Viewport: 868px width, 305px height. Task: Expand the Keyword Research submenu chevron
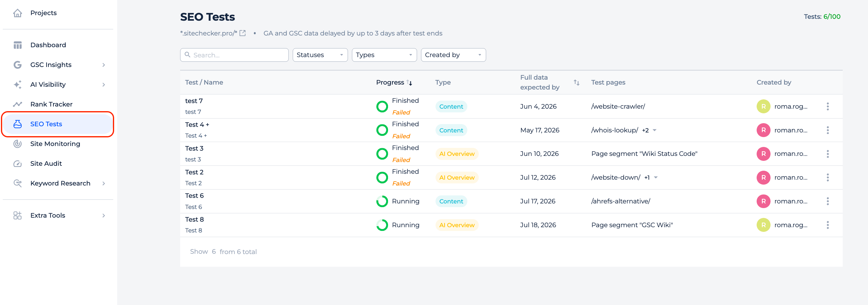coord(104,183)
